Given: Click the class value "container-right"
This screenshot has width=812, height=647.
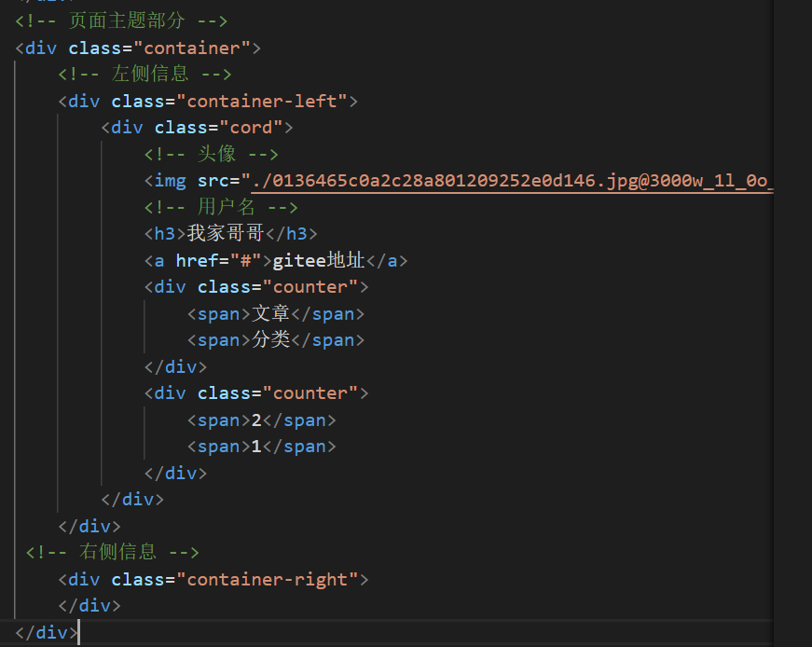Looking at the screenshot, I should tap(268, 579).
